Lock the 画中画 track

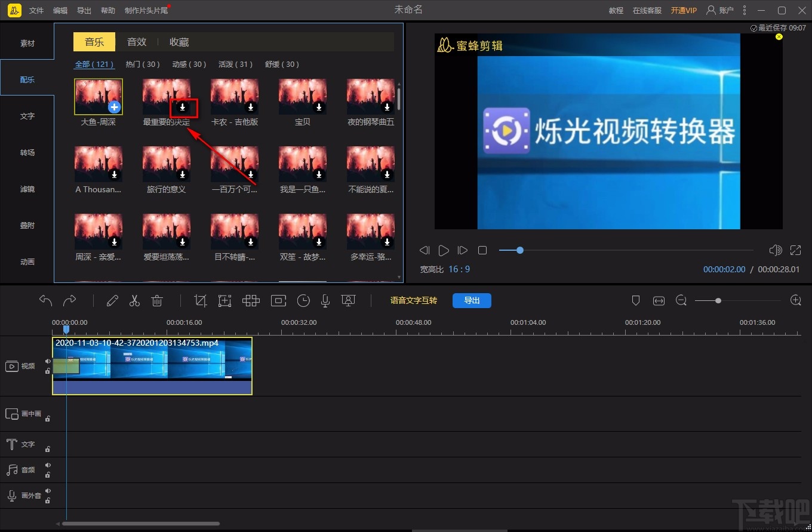48,419
